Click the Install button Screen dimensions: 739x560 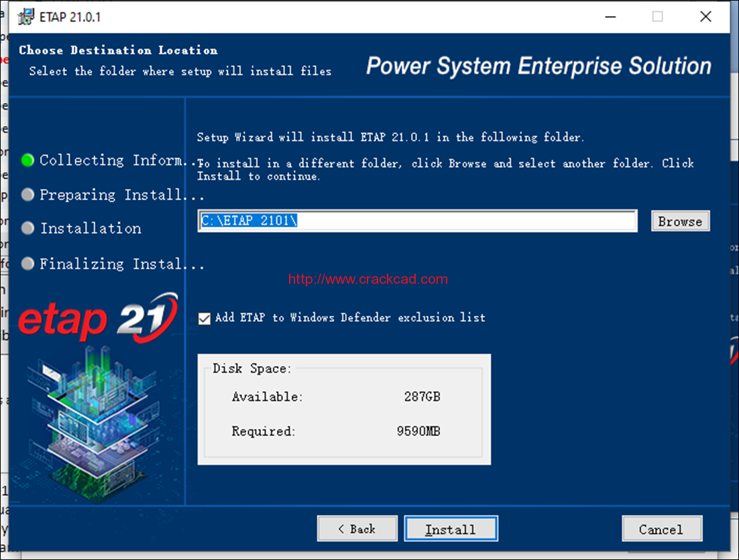[x=451, y=528]
